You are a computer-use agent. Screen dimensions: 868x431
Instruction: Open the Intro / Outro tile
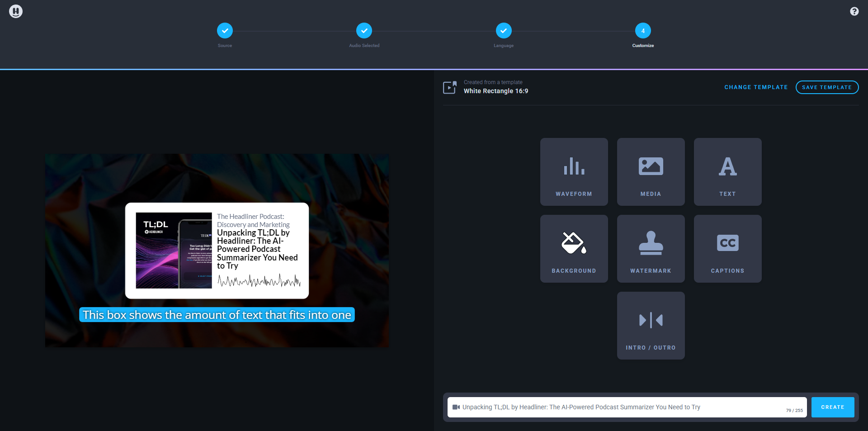click(651, 326)
